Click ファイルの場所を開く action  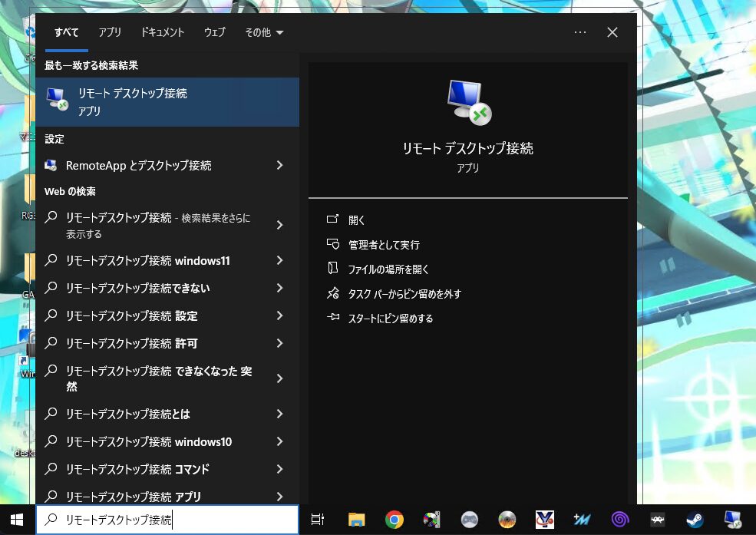(388, 269)
